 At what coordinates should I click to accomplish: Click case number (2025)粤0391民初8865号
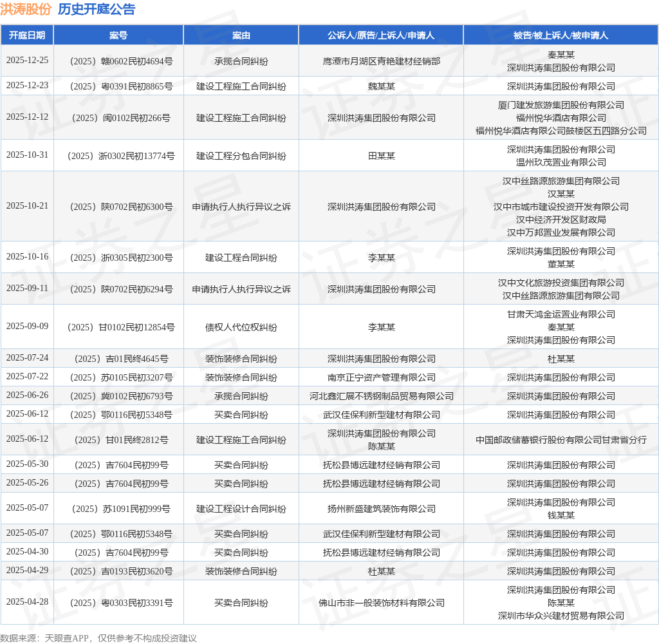(121, 87)
